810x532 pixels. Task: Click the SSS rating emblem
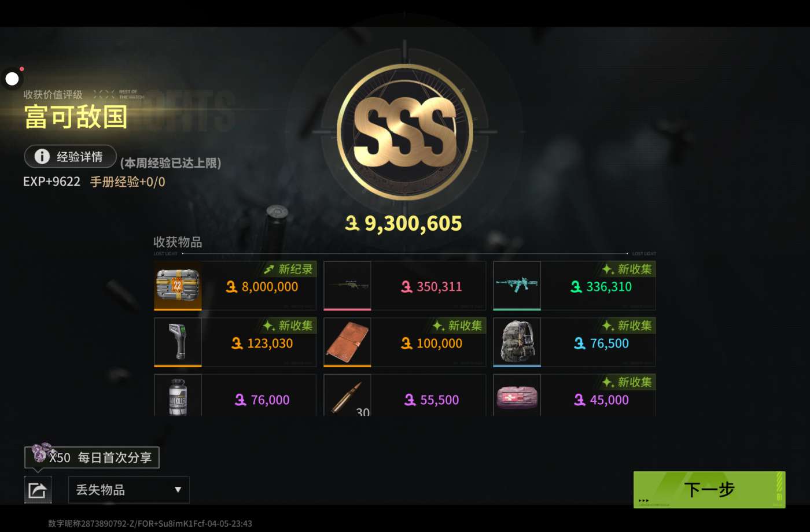pos(405,132)
